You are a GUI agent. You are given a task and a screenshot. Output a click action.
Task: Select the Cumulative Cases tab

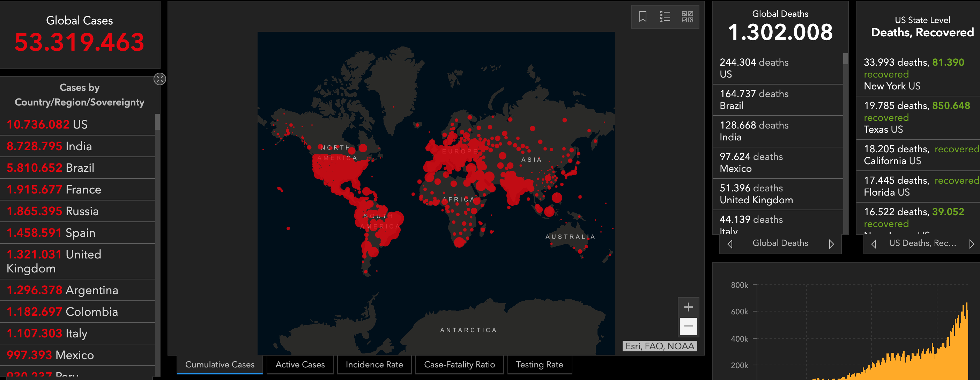(x=220, y=364)
